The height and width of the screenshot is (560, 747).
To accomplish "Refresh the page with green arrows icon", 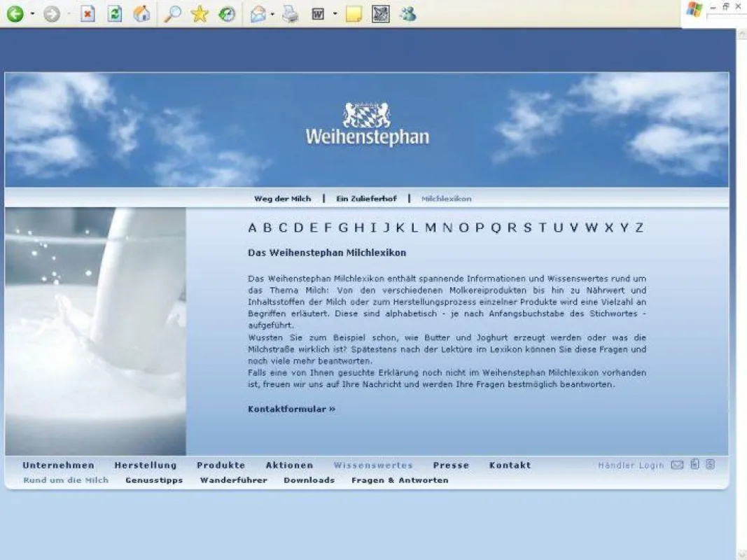I will pos(115,14).
